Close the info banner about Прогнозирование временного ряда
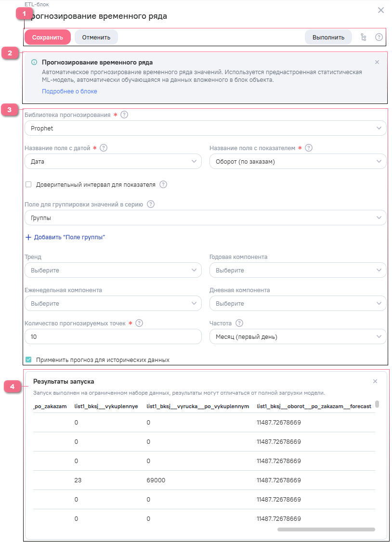 (377, 62)
